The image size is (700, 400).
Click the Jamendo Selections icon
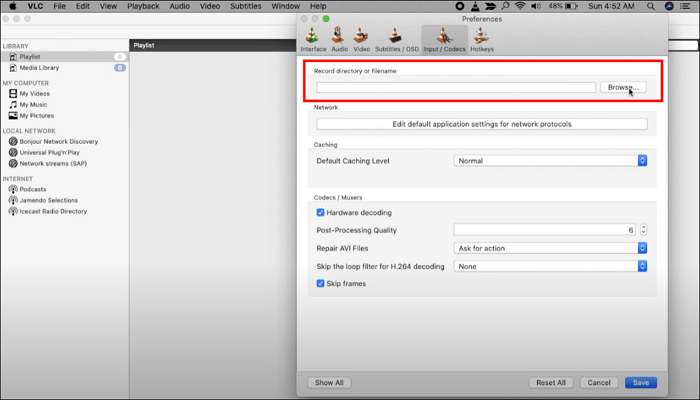[x=13, y=200]
